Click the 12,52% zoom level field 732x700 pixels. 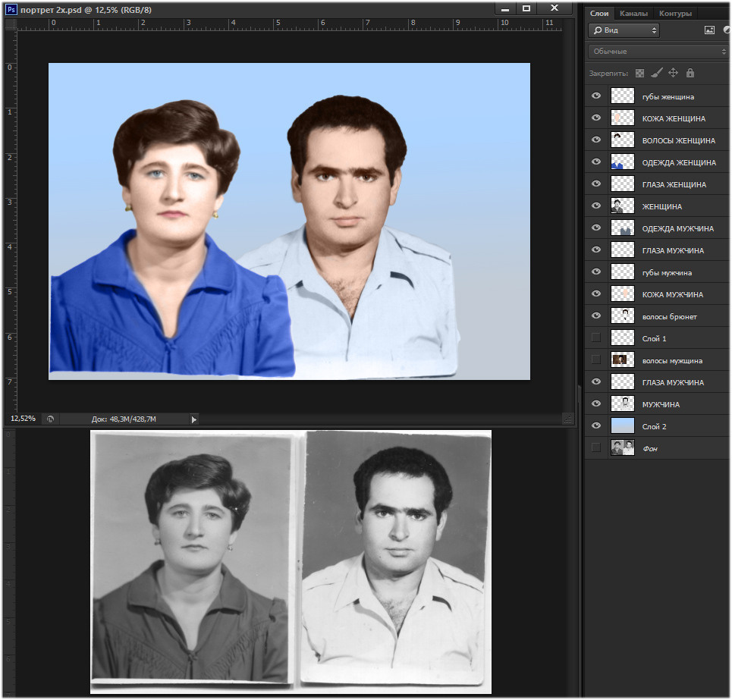[x=23, y=419]
